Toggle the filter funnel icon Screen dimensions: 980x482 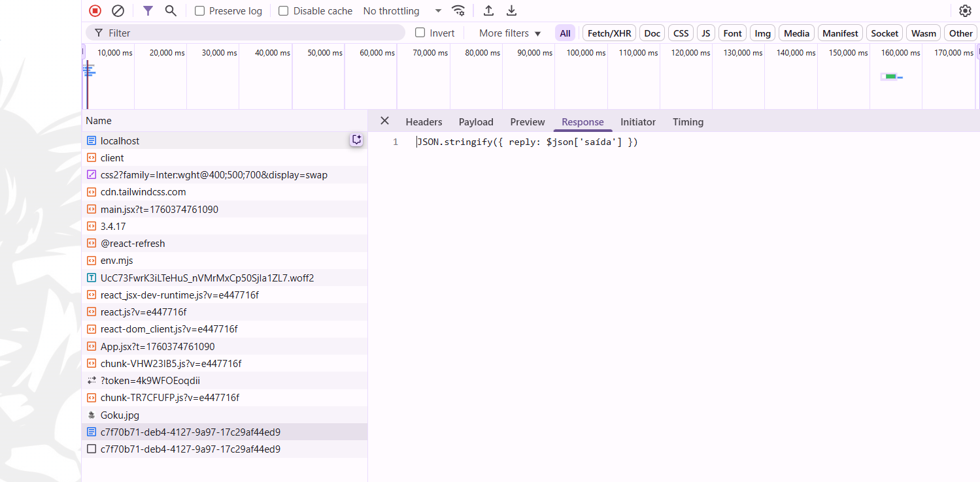pyautogui.click(x=148, y=10)
